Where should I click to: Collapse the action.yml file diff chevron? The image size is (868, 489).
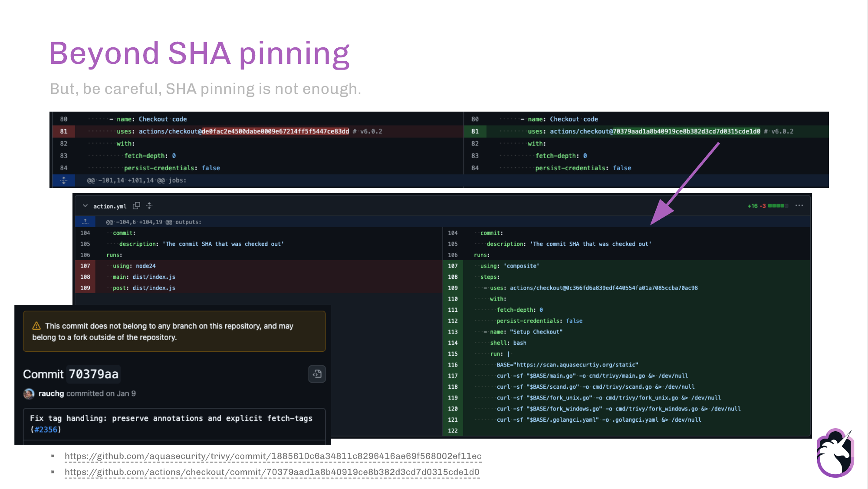85,206
